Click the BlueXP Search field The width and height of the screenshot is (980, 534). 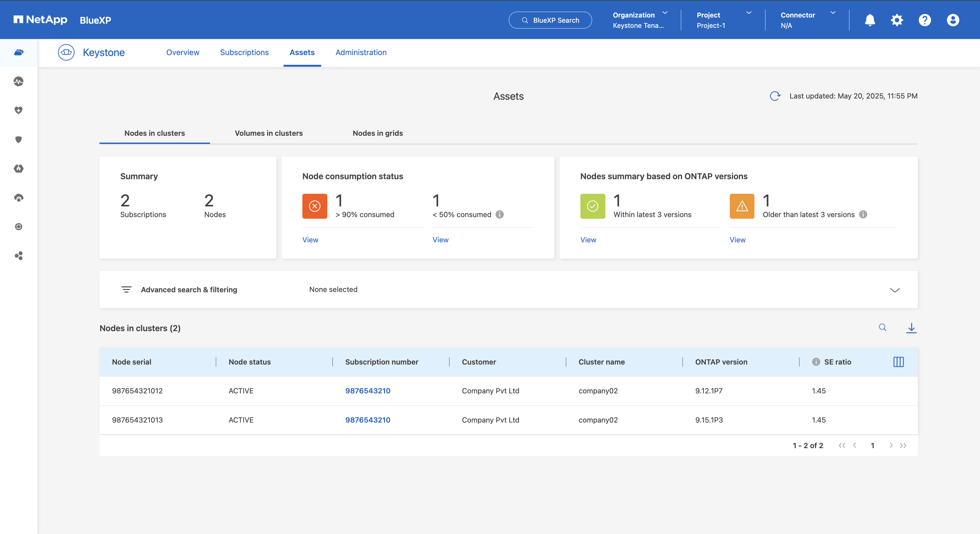[x=550, y=20]
